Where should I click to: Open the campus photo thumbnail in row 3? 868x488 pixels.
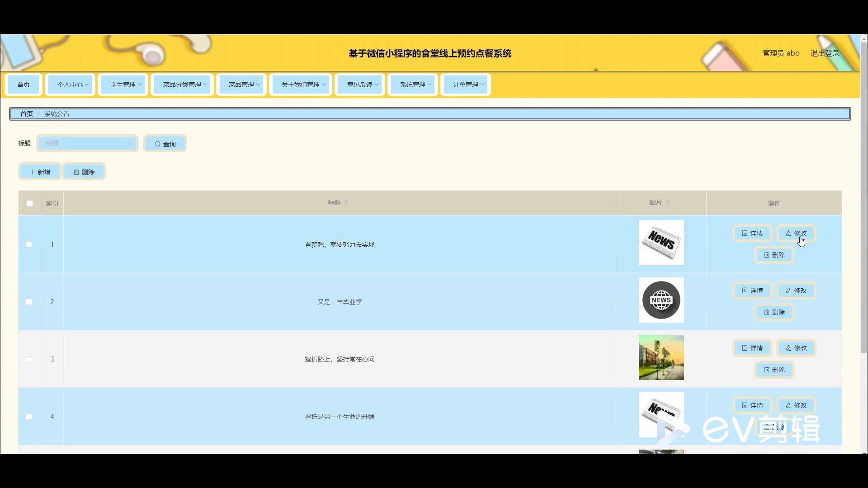pyautogui.click(x=661, y=357)
